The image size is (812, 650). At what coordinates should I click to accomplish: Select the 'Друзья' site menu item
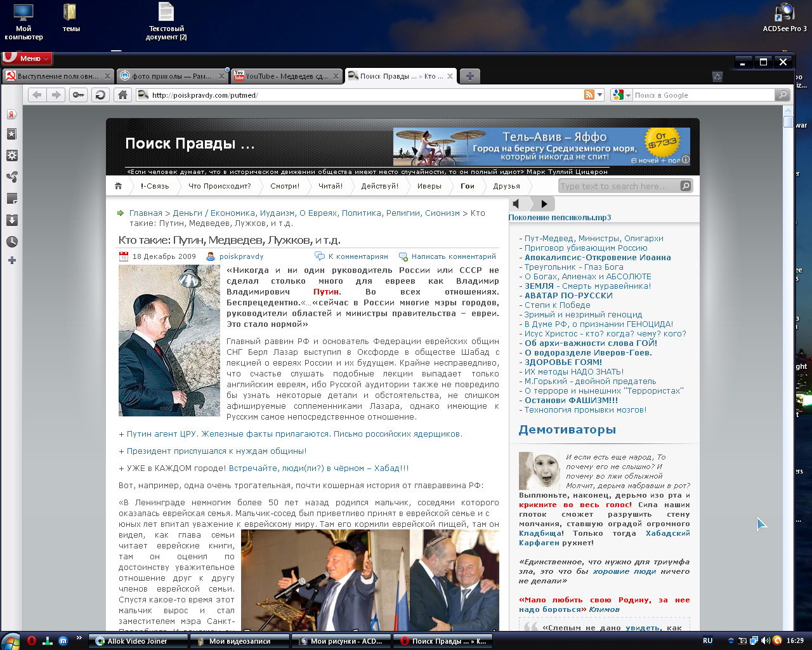[x=506, y=186]
